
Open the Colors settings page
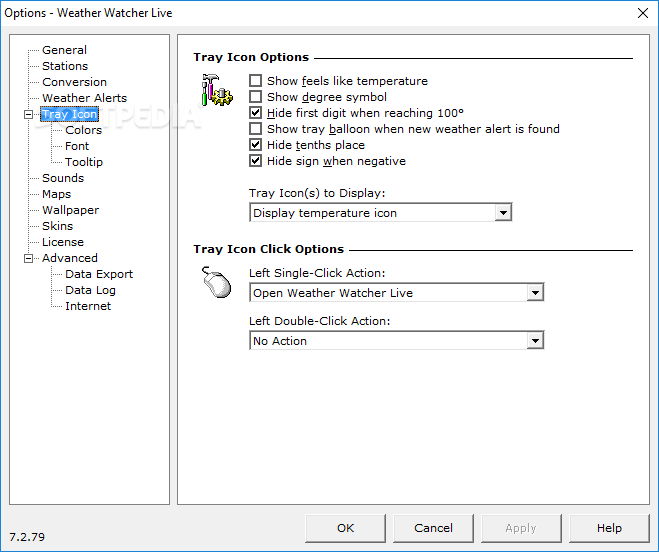[x=83, y=130]
